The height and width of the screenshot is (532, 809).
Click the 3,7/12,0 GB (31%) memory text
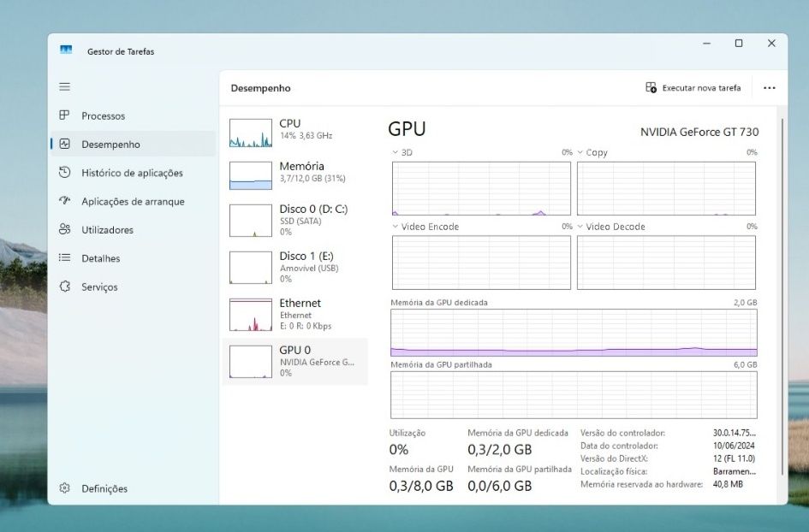pos(312,179)
